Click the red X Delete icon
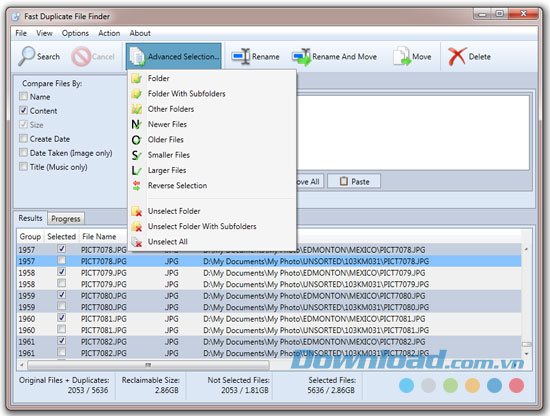 pyautogui.click(x=457, y=56)
